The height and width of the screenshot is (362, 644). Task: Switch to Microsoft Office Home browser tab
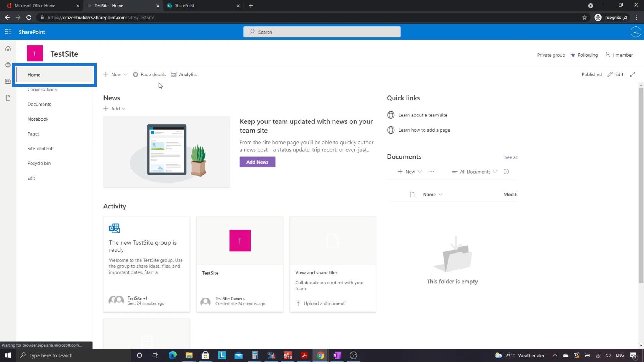tap(43, 6)
